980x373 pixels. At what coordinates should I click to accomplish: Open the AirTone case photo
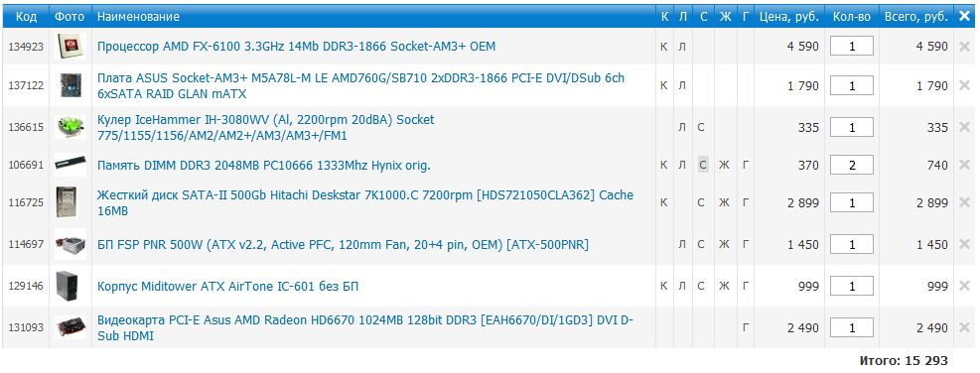click(x=67, y=286)
